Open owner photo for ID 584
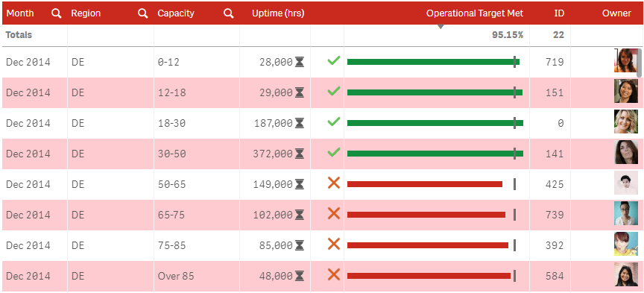The image size is (644, 293). pos(626,274)
